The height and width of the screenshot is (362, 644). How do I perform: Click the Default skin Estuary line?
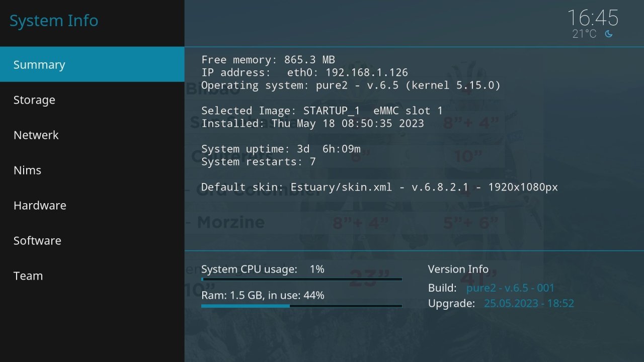[379, 187]
